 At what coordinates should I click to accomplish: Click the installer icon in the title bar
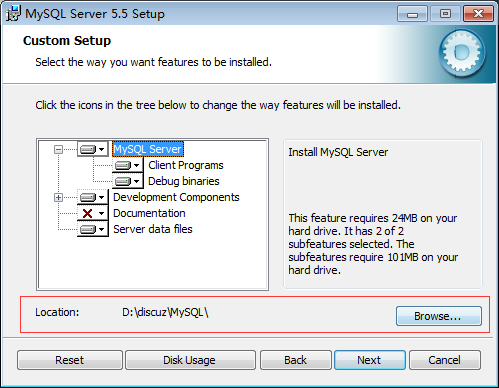tap(13, 14)
